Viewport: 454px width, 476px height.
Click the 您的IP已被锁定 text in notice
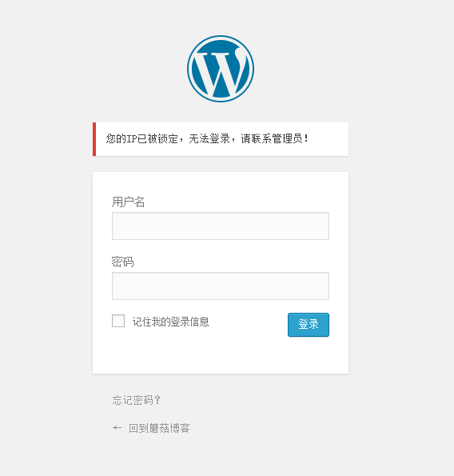pyautogui.click(x=142, y=138)
